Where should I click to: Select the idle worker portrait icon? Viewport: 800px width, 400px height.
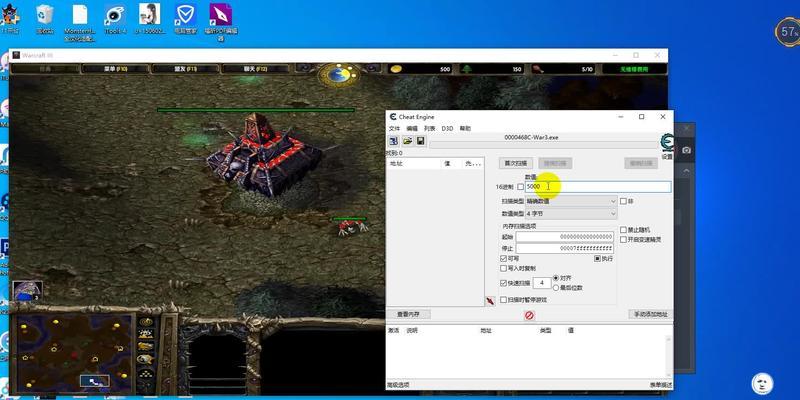pos(27,291)
